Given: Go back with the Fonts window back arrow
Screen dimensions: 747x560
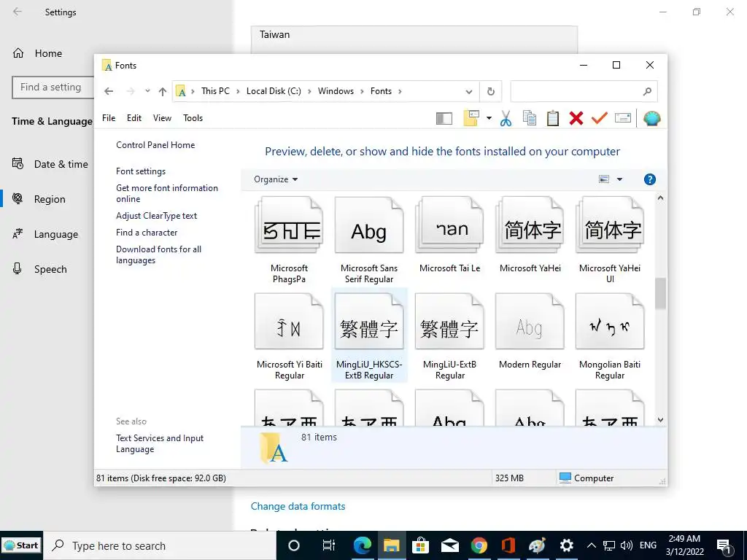Looking at the screenshot, I should coord(109,91).
